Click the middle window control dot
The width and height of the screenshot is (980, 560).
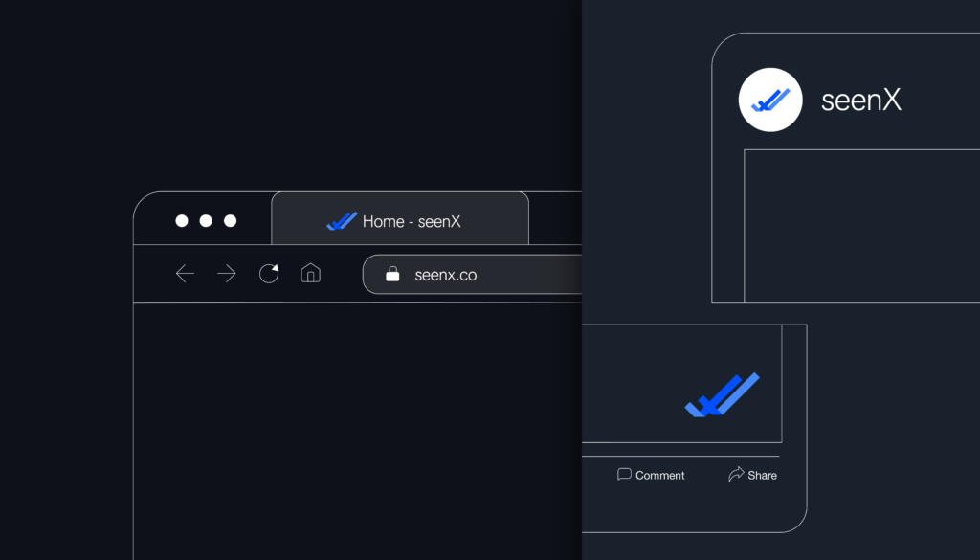point(206,221)
